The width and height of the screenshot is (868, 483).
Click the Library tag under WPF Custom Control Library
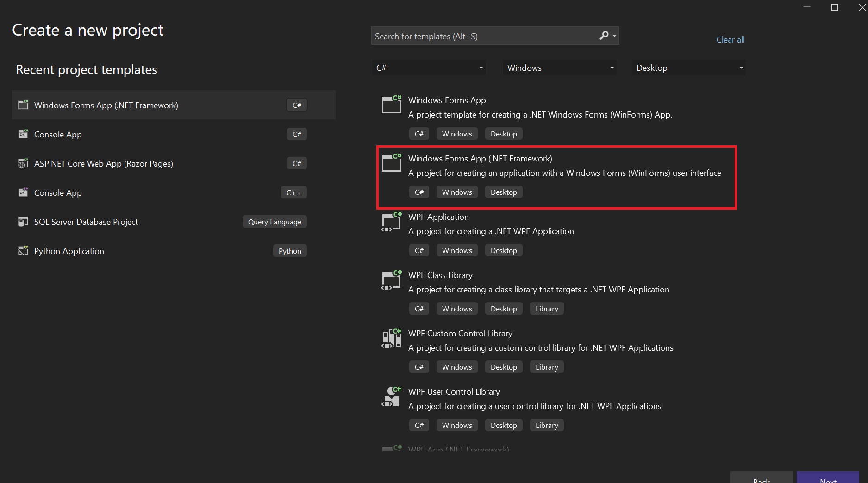[x=547, y=367]
